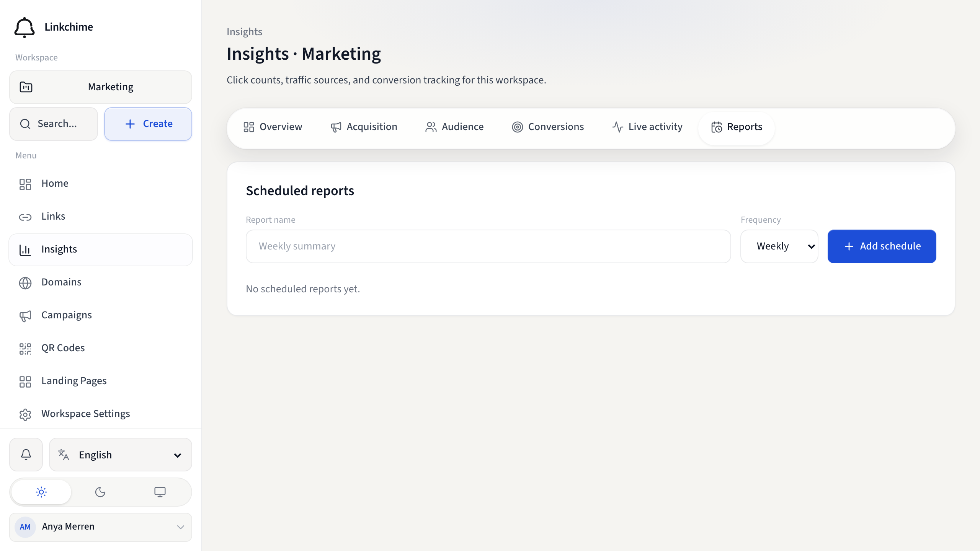This screenshot has width=980, height=551.
Task: Open the Marketing workspace selector
Action: tap(101, 87)
